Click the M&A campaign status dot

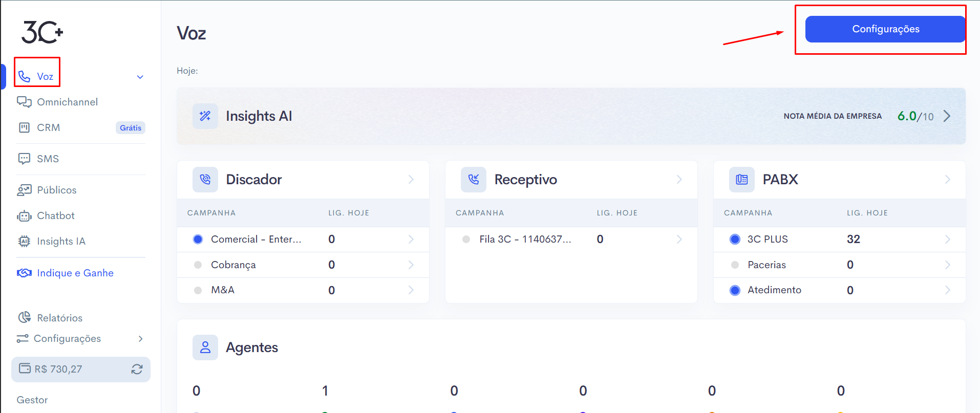(x=198, y=290)
